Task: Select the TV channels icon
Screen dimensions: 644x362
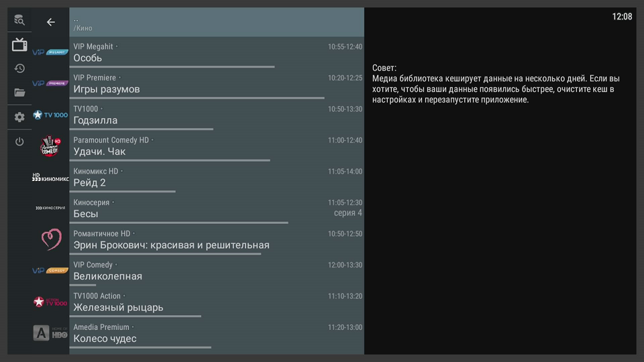Action: pyautogui.click(x=19, y=45)
